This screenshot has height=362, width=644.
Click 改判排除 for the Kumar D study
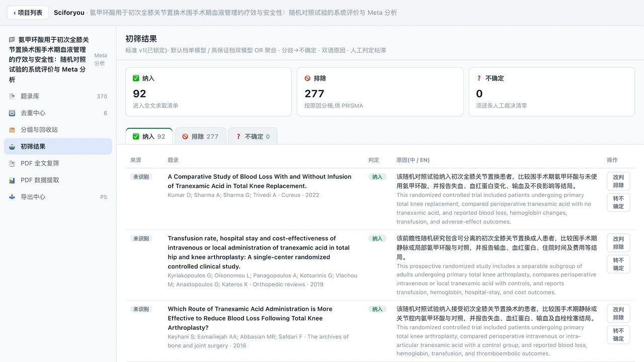(x=618, y=181)
